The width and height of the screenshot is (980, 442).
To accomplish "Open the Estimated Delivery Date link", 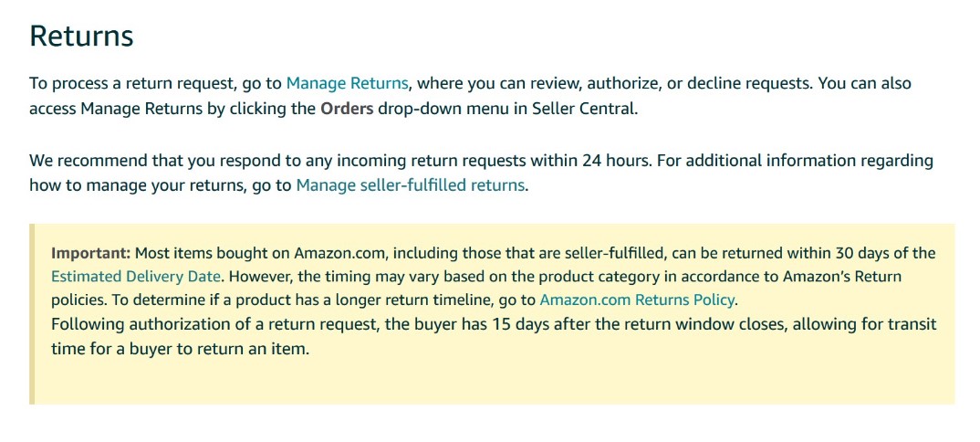I will 136,277.
